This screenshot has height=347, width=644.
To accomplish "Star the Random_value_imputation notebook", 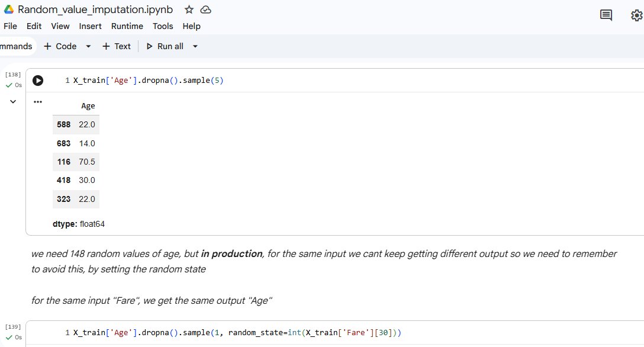I will coord(189,9).
